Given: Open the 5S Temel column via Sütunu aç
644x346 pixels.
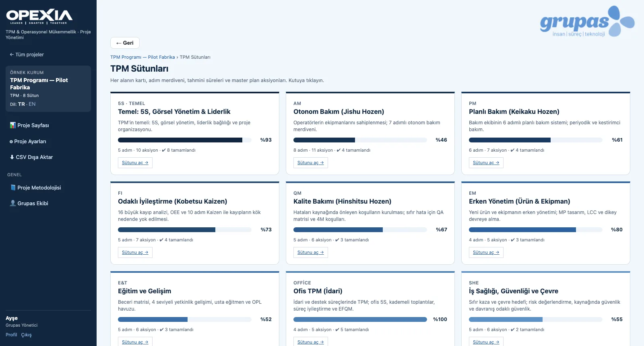Looking at the screenshot, I should pos(135,163).
